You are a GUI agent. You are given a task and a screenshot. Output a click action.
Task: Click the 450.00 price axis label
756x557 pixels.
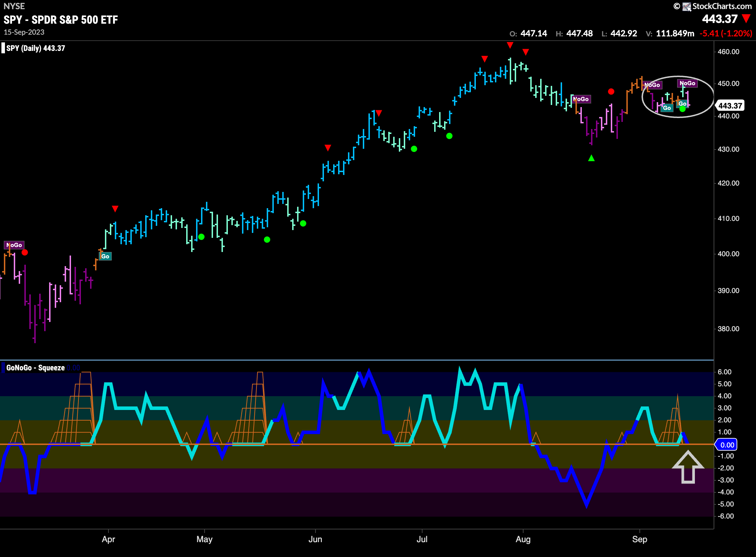[x=728, y=83]
